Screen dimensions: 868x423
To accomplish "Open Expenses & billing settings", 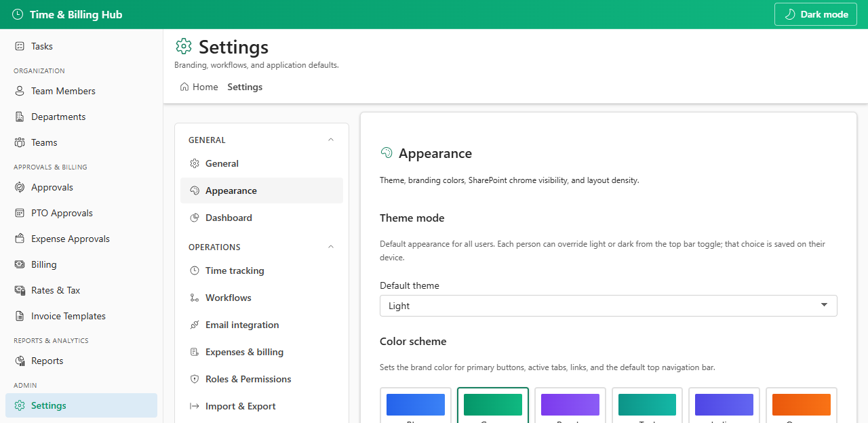I will coord(262,352).
